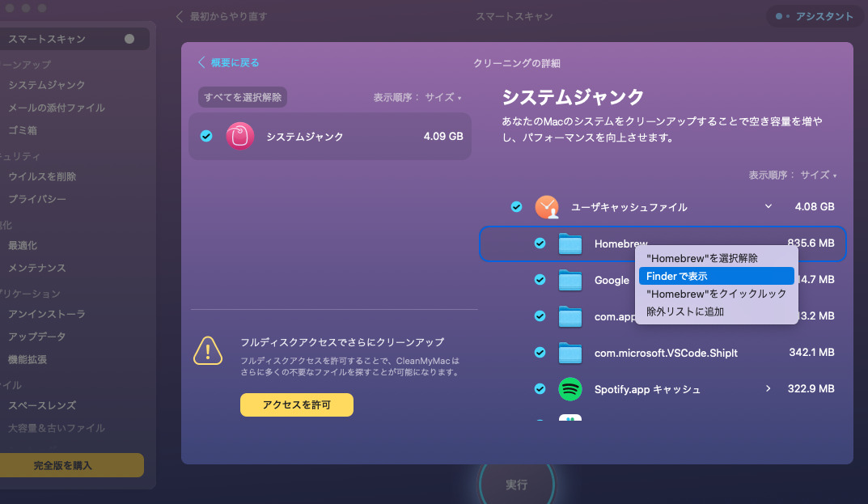Viewport: 868px width, 504px height.
Task: Click the yellow アクセスを許可 button
Action: tap(297, 404)
